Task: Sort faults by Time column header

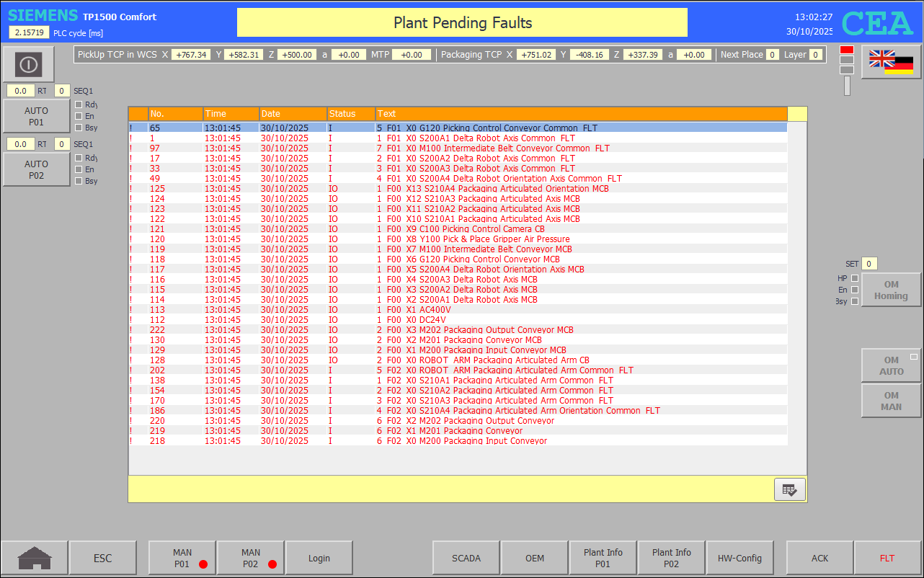Action: point(231,114)
